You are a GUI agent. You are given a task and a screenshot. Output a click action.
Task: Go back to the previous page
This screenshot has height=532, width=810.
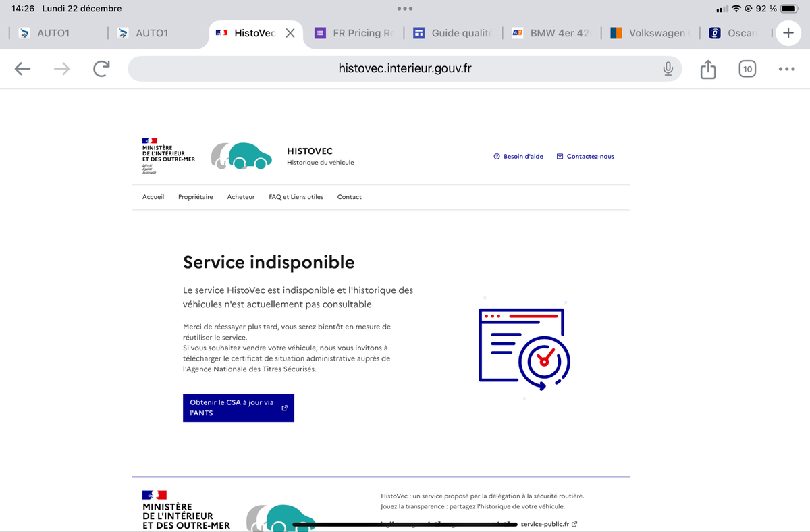click(x=23, y=69)
